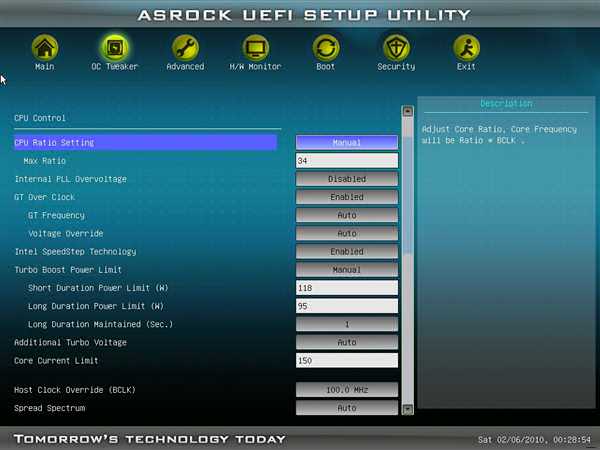Screen dimensions: 600x450
Task: Open CPU Ratio Setting Manual dropdown
Action: 347,142
